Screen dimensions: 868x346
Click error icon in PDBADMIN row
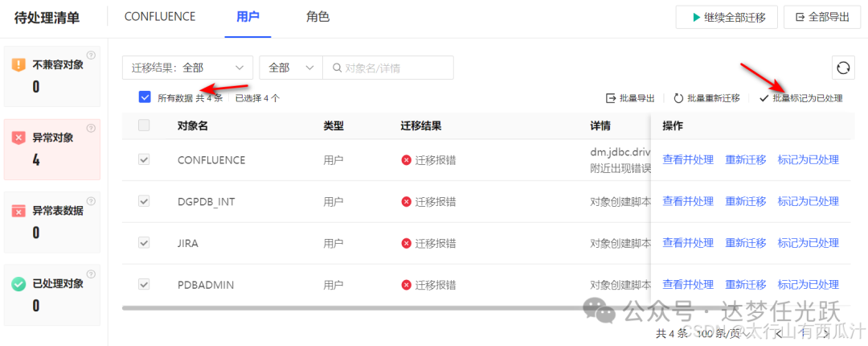[407, 285]
